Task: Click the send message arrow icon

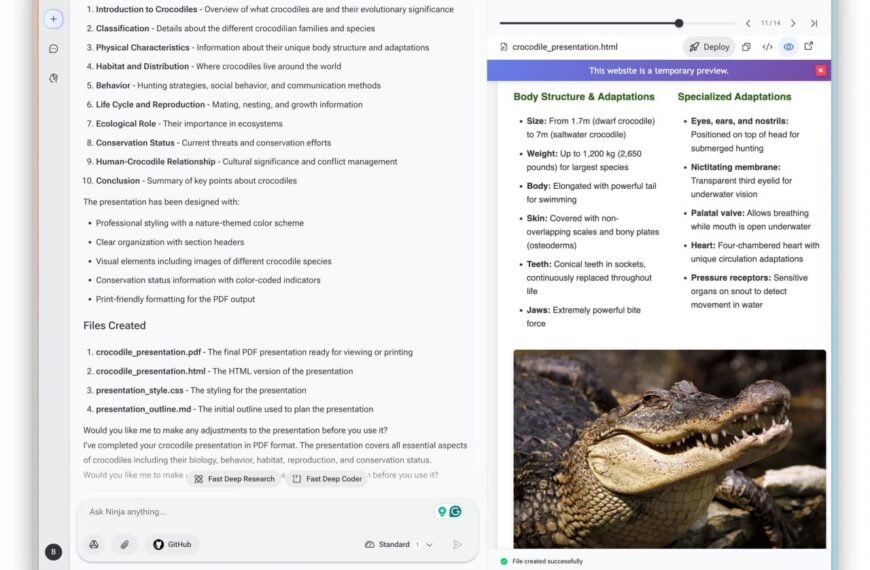Action: [457, 544]
